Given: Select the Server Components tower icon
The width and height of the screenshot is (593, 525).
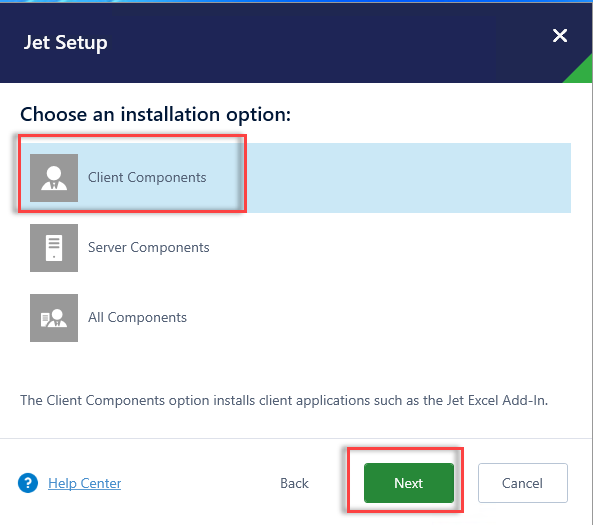Looking at the screenshot, I should 54,248.
